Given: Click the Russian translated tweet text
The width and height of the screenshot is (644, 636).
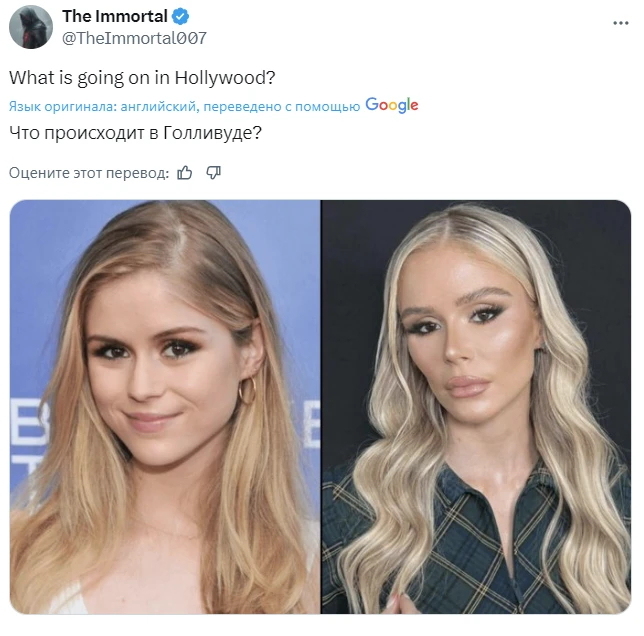Looking at the screenshot, I should coord(136,133).
